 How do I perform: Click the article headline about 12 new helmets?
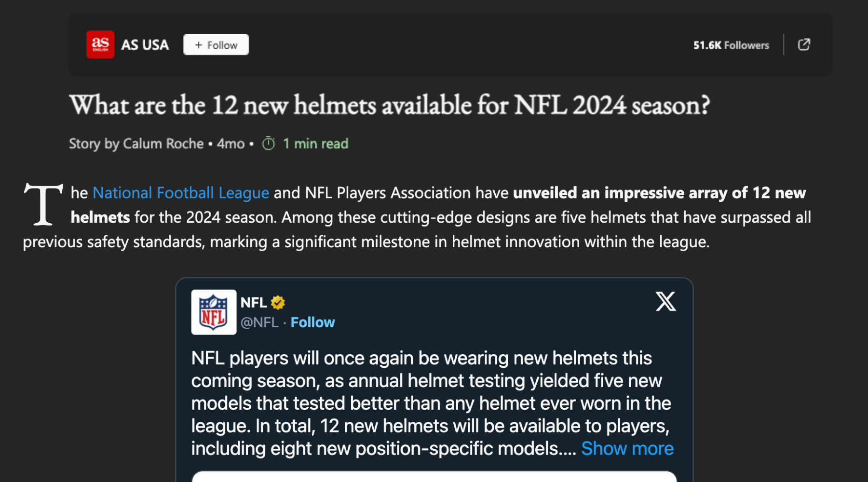[x=391, y=105]
